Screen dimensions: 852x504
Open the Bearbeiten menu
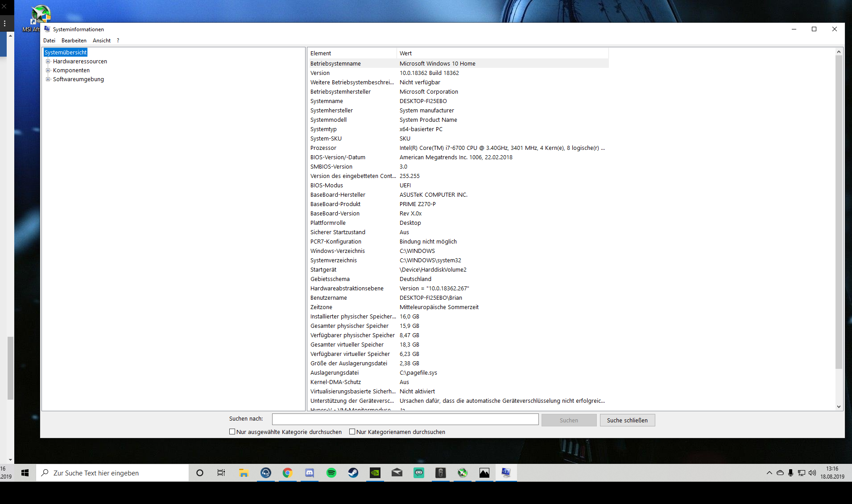click(74, 41)
